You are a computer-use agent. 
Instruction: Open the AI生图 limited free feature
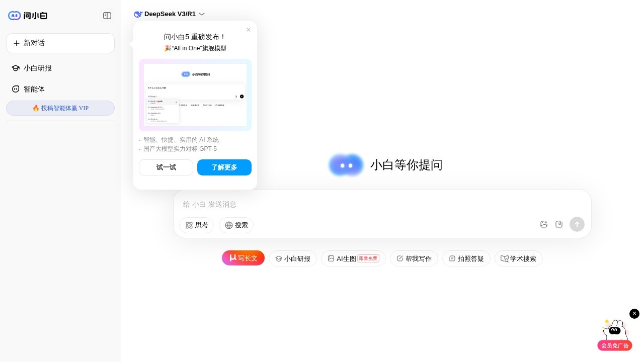coord(353,258)
